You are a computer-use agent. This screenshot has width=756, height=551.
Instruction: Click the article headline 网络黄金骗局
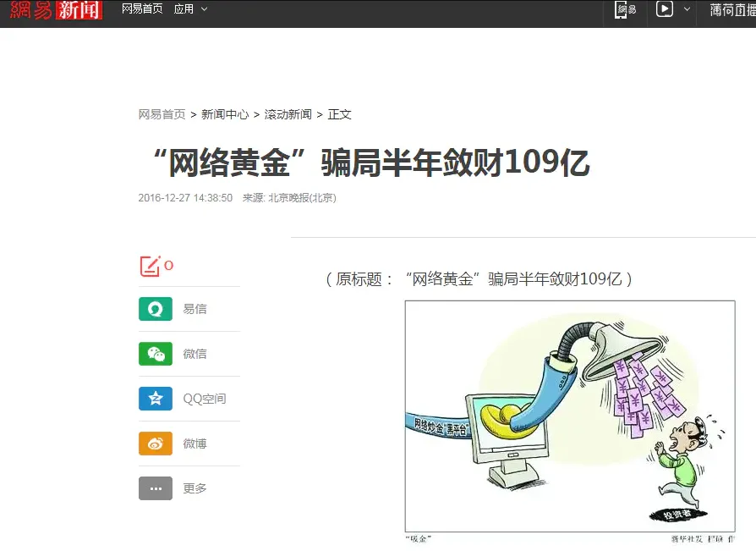370,163
